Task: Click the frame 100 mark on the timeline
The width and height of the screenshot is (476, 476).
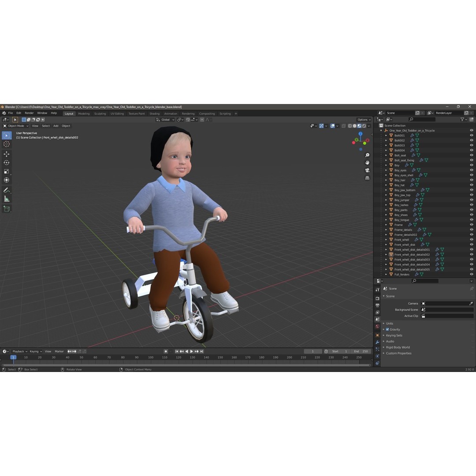Action: point(151,357)
